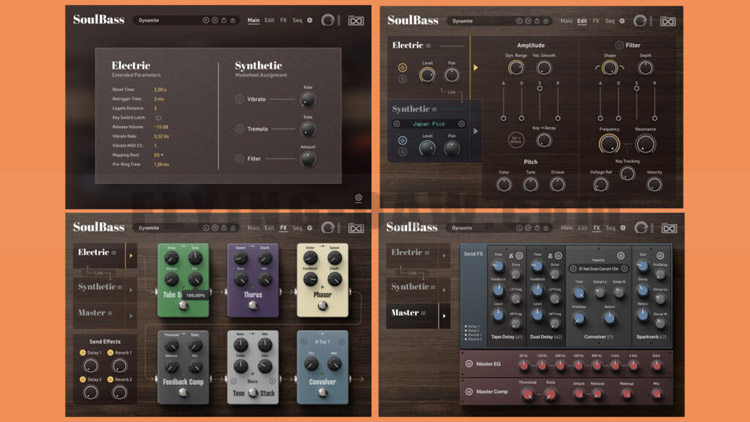Click the left filter shape arrow in Edit view

tap(597, 68)
